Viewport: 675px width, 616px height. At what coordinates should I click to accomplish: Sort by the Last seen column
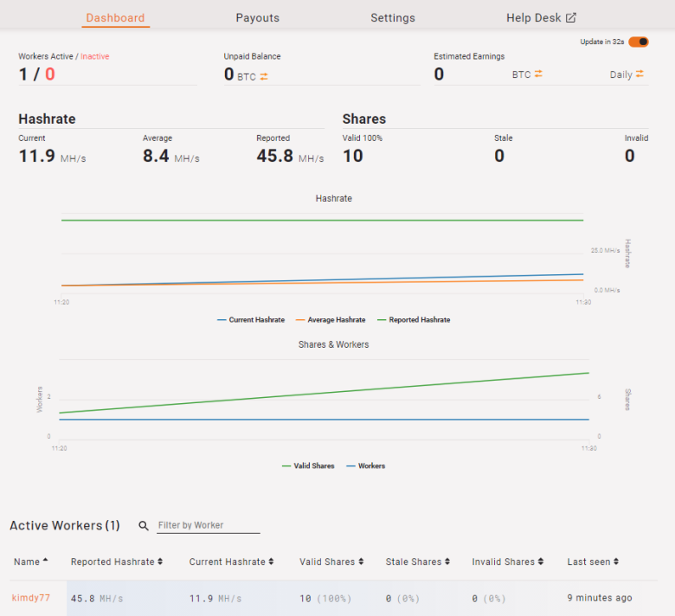pos(593,561)
